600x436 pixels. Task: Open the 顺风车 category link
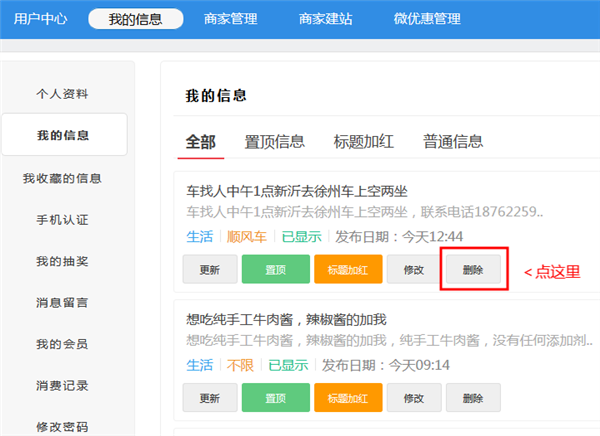click(246, 237)
